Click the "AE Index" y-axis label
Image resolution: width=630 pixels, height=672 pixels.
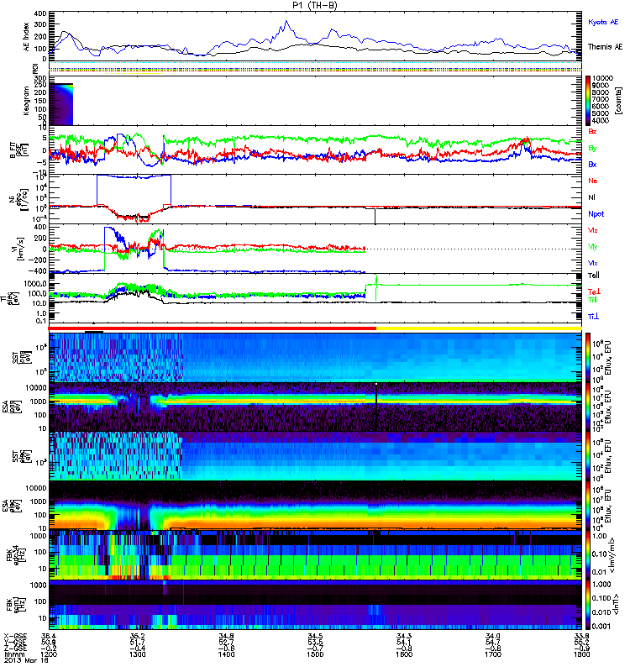click(x=27, y=36)
